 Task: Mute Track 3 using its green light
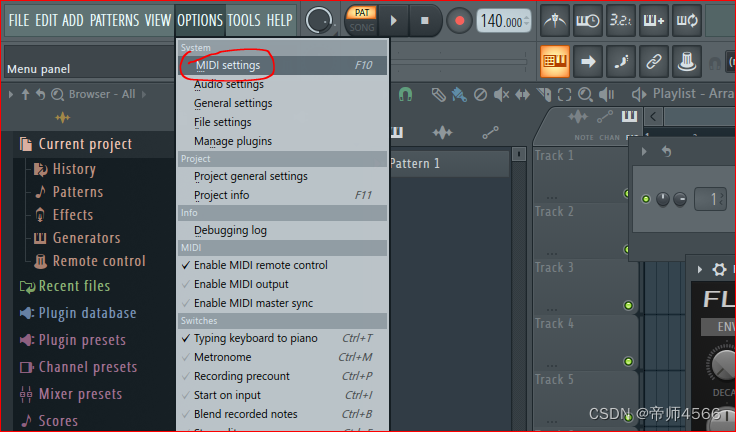coord(628,306)
